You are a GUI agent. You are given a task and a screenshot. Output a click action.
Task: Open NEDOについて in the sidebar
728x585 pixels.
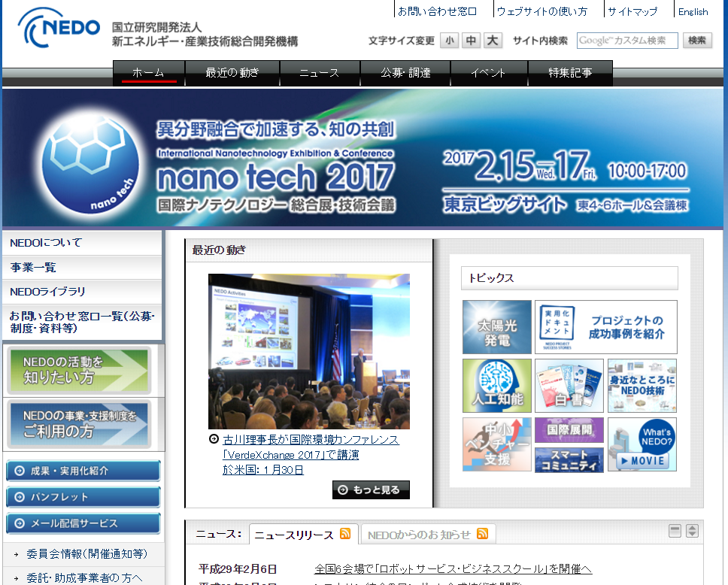82,243
